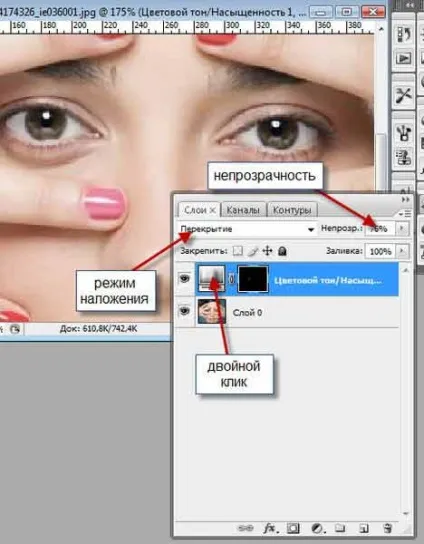Open the Layers panel options menu
The height and width of the screenshot is (544, 424).
[x=405, y=213]
